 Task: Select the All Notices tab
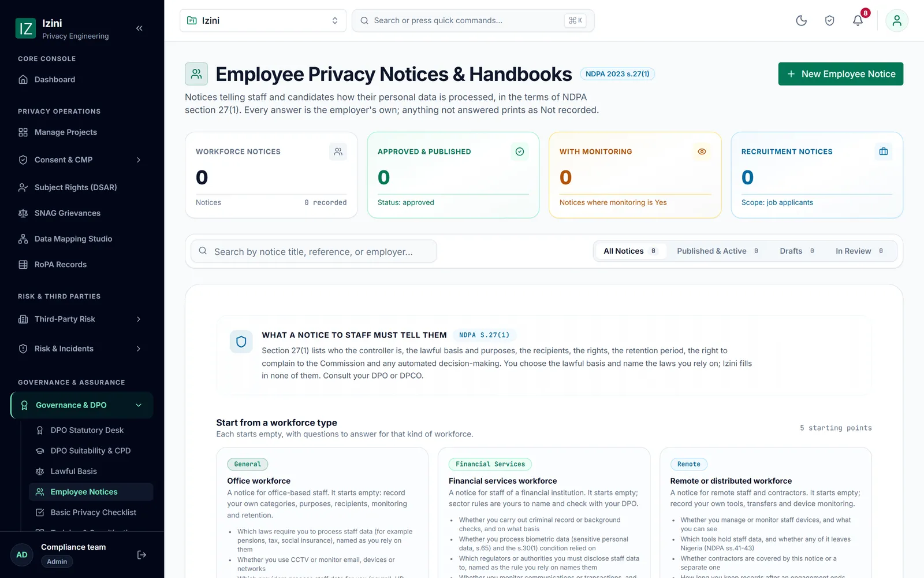[630, 251]
